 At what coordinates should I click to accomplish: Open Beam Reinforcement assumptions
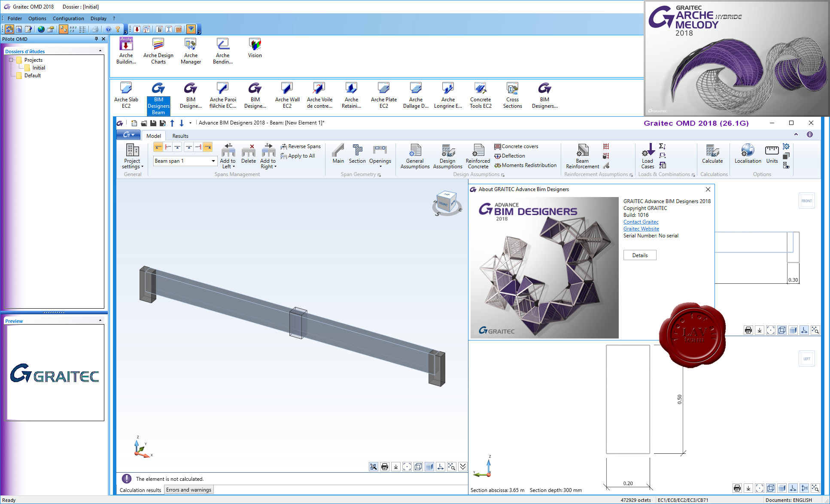tap(582, 156)
